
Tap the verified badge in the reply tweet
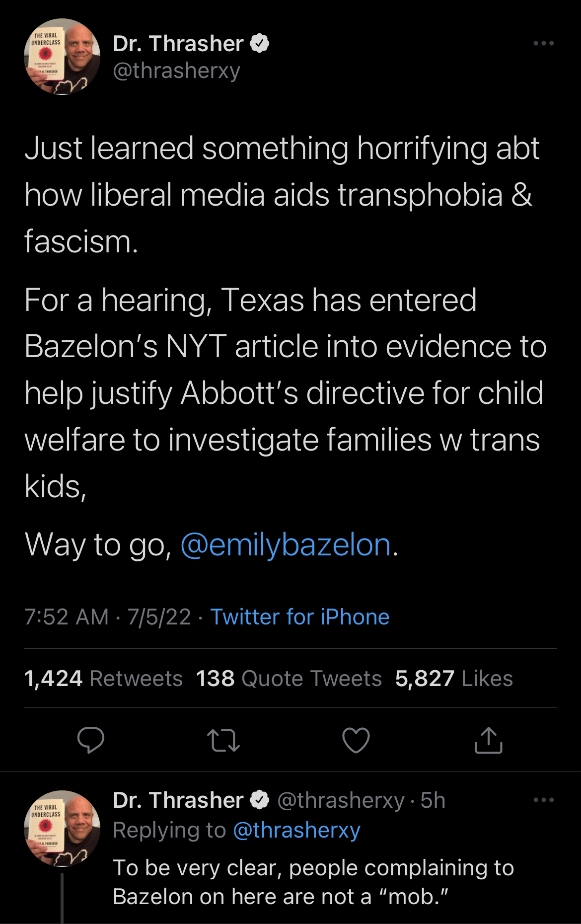259,800
